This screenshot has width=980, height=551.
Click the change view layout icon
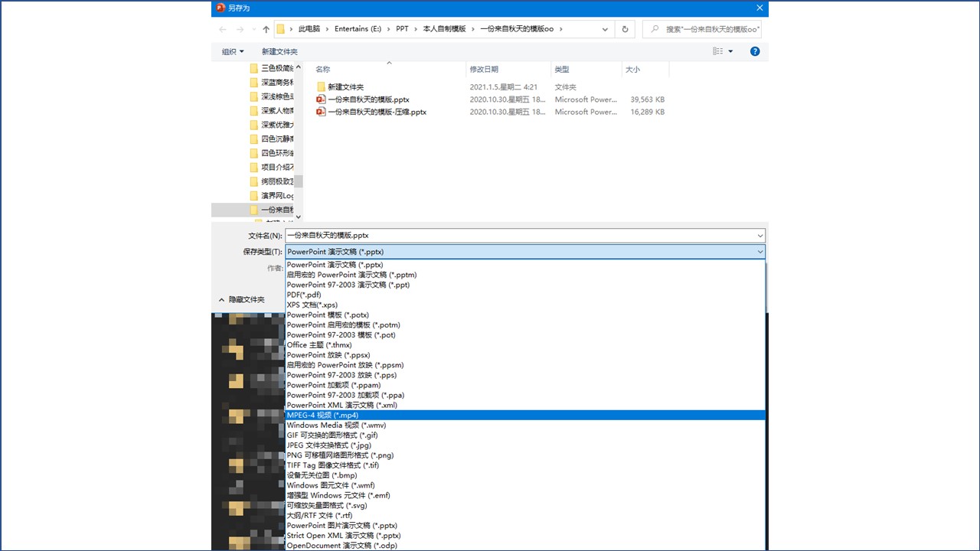click(718, 51)
